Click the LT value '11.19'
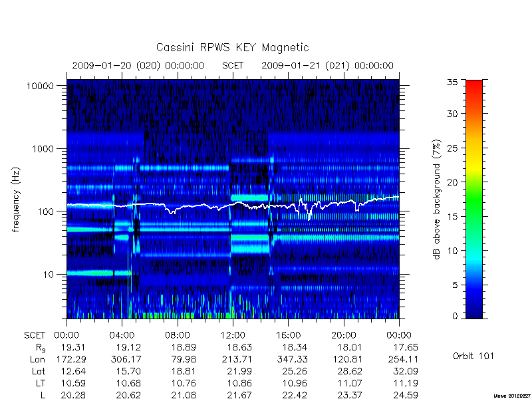 (406, 384)
